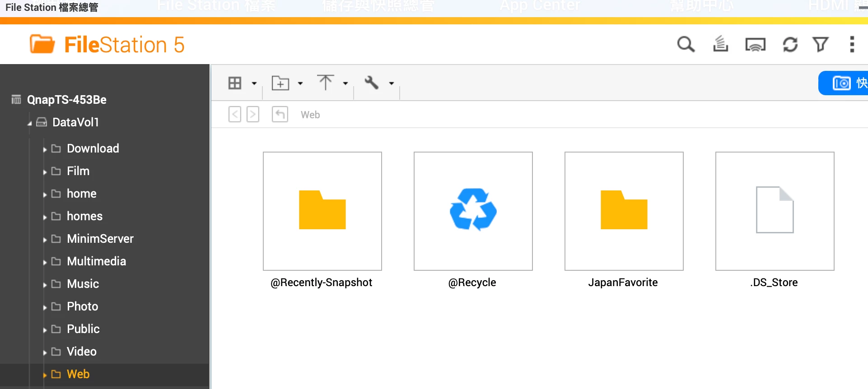Expand the Download folder node
Screen dimensions: 868x389
(45, 149)
